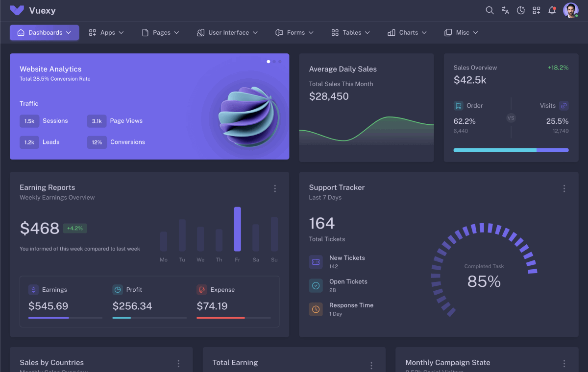Click the +4.2% earnings badge

pyautogui.click(x=75, y=228)
